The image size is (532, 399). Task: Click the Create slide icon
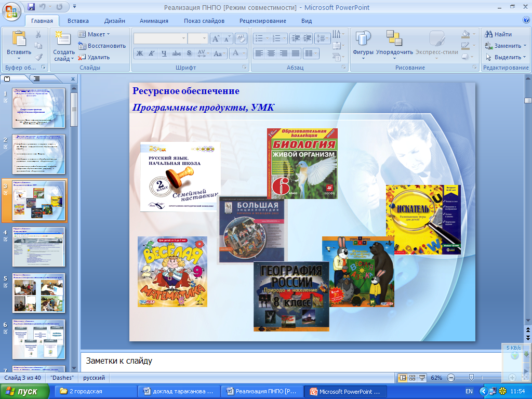63,38
